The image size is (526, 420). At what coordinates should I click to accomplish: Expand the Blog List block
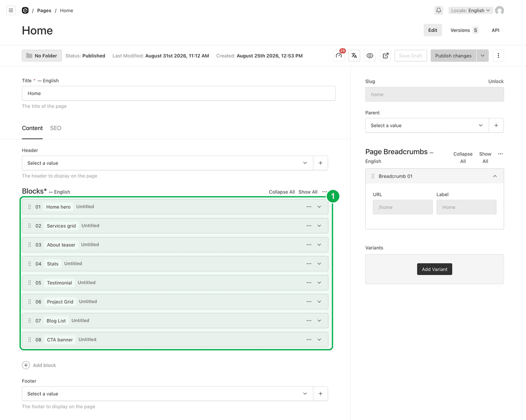pyautogui.click(x=319, y=320)
